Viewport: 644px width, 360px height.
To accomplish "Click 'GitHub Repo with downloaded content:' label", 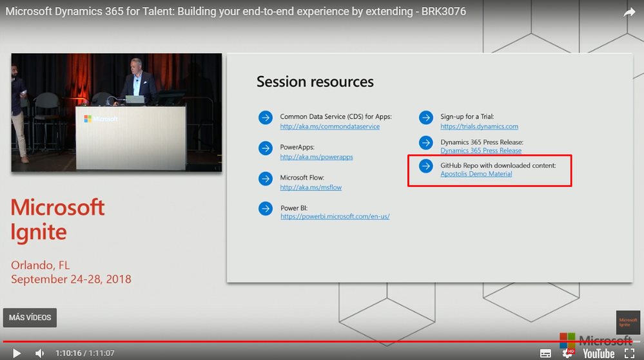I will [x=498, y=166].
